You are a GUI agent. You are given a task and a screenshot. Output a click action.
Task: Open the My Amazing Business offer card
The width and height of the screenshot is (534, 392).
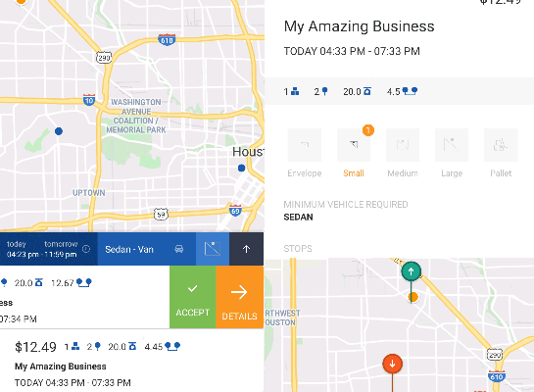coord(132,361)
